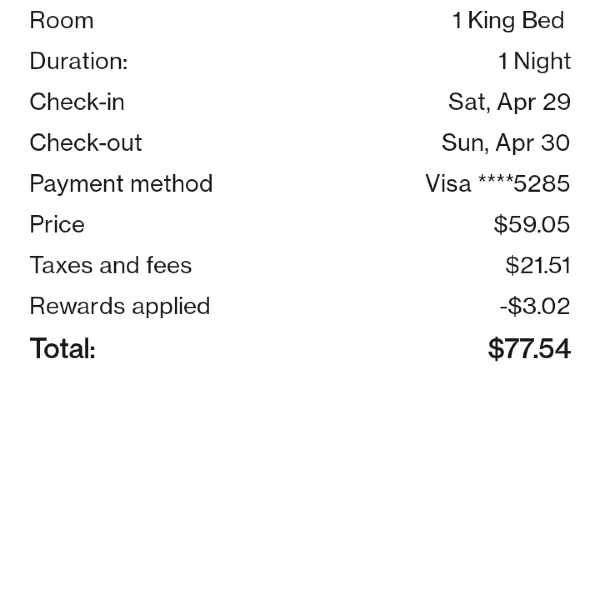Select day number 29 in check-in date
The image size is (600, 600).
(x=555, y=102)
